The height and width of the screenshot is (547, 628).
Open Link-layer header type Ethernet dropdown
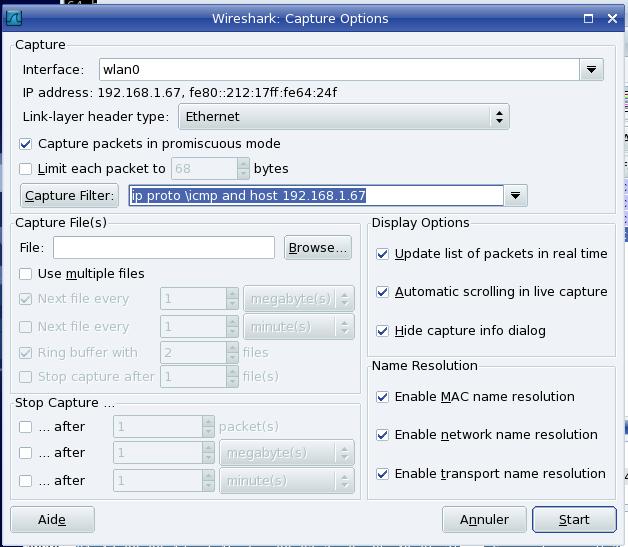coord(344,117)
